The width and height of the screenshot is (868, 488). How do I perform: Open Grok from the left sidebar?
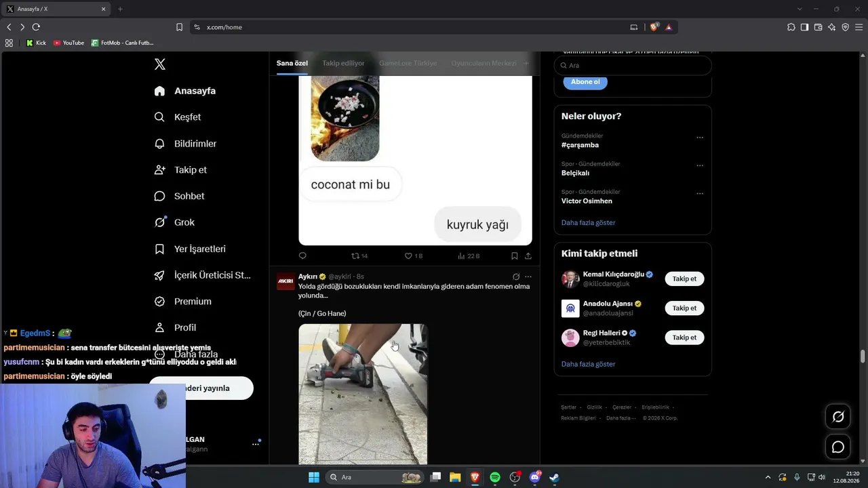coord(174,222)
